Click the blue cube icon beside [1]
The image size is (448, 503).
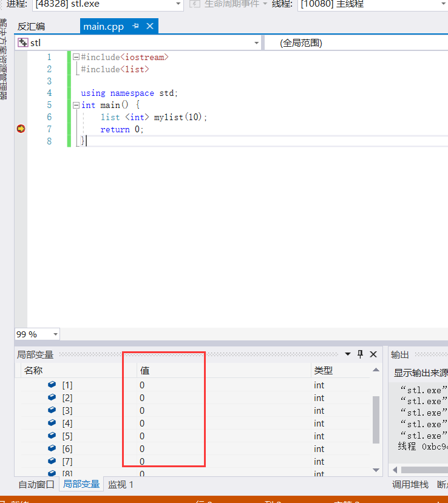52,384
